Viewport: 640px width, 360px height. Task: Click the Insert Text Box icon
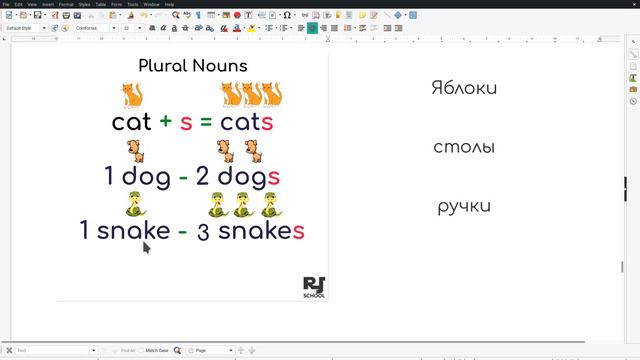(x=248, y=15)
